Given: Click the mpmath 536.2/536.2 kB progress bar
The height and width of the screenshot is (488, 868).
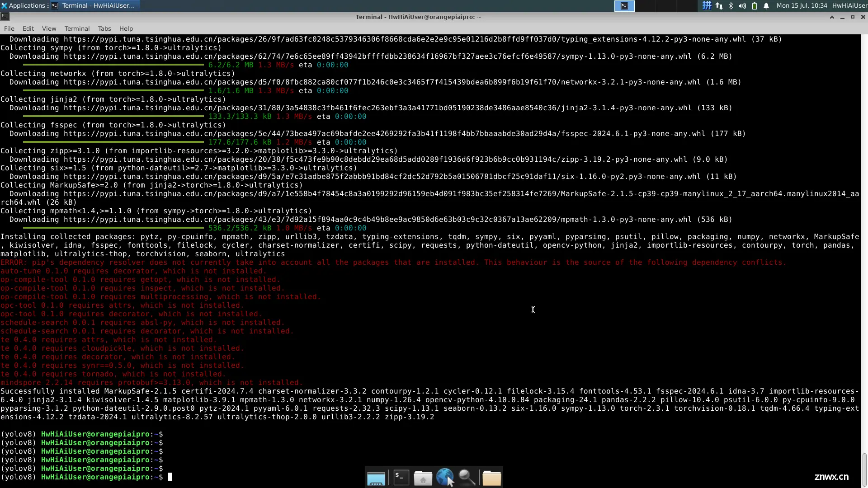Looking at the screenshot, I should click(x=113, y=228).
